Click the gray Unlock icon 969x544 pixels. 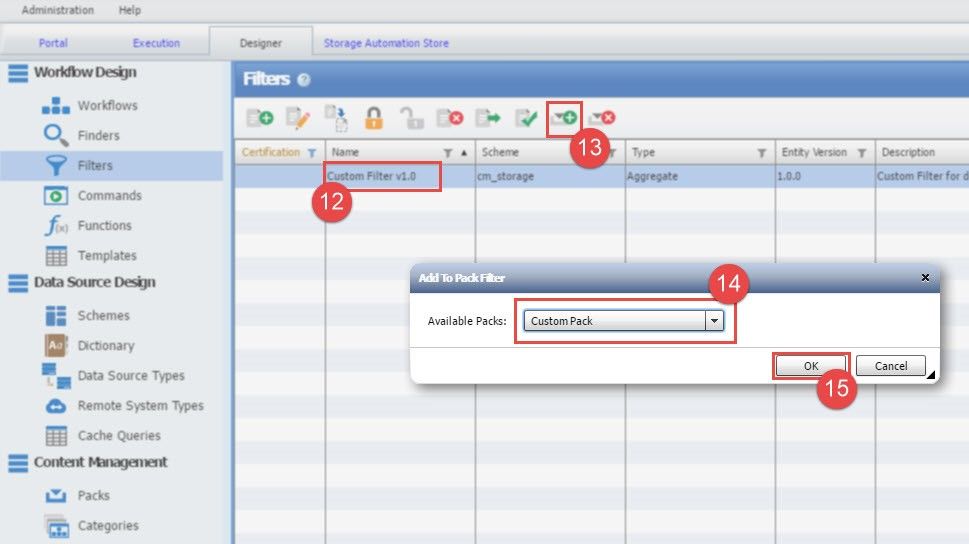coord(412,117)
